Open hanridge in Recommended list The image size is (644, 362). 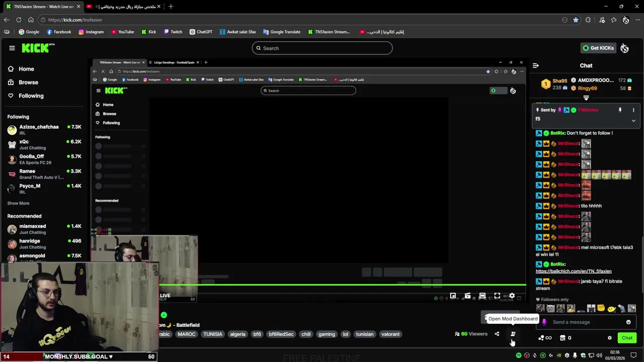[44, 244]
